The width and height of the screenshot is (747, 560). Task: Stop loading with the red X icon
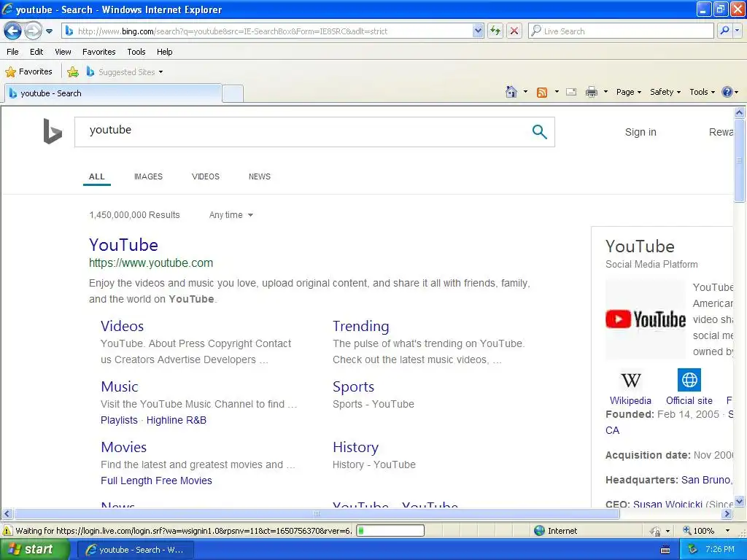tap(514, 31)
